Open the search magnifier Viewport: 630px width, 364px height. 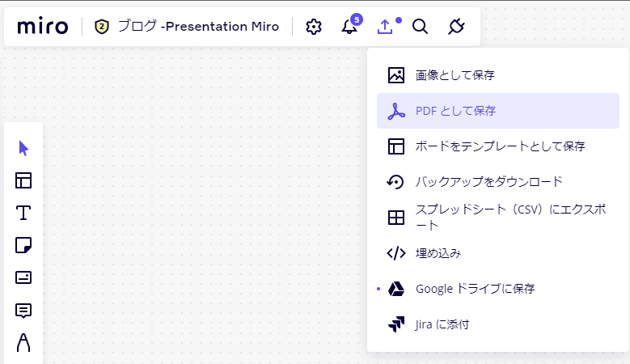point(420,27)
